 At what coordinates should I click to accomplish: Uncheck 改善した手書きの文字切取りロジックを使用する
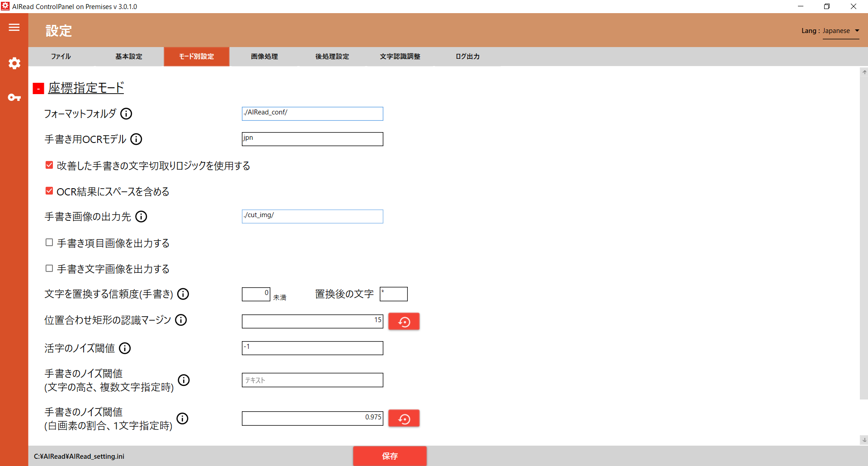49,165
